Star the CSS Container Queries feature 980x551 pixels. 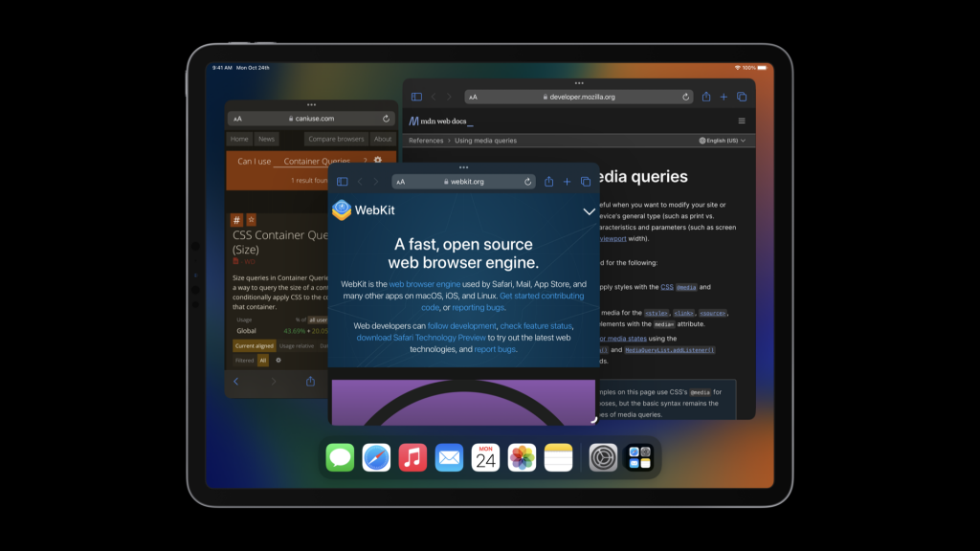252,220
